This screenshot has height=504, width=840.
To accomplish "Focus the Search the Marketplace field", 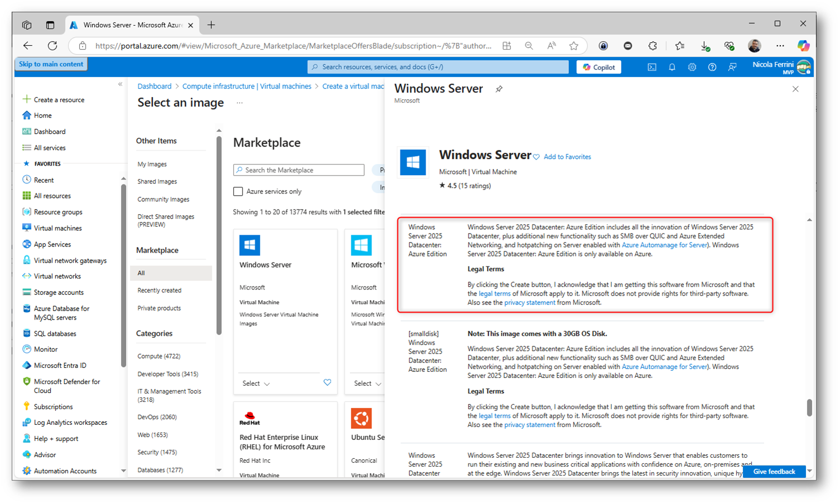I will (299, 170).
